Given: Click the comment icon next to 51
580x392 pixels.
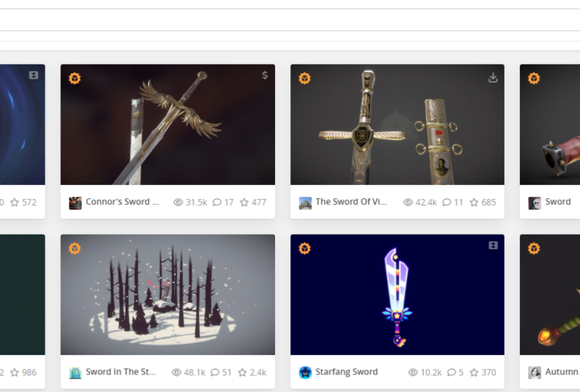Looking at the screenshot, I should point(215,372).
